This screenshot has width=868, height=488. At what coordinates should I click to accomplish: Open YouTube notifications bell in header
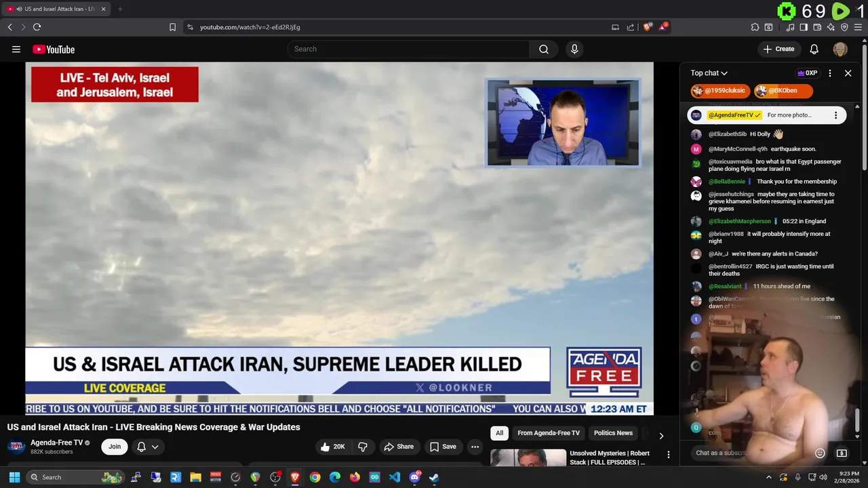[x=814, y=49]
